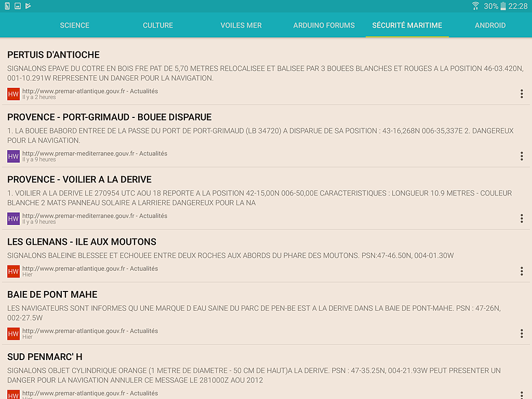Viewport: 532px width, 399px height.
Task: Click description starting SIGNALONS BALEINE BLESSEE
Action: [230, 256]
